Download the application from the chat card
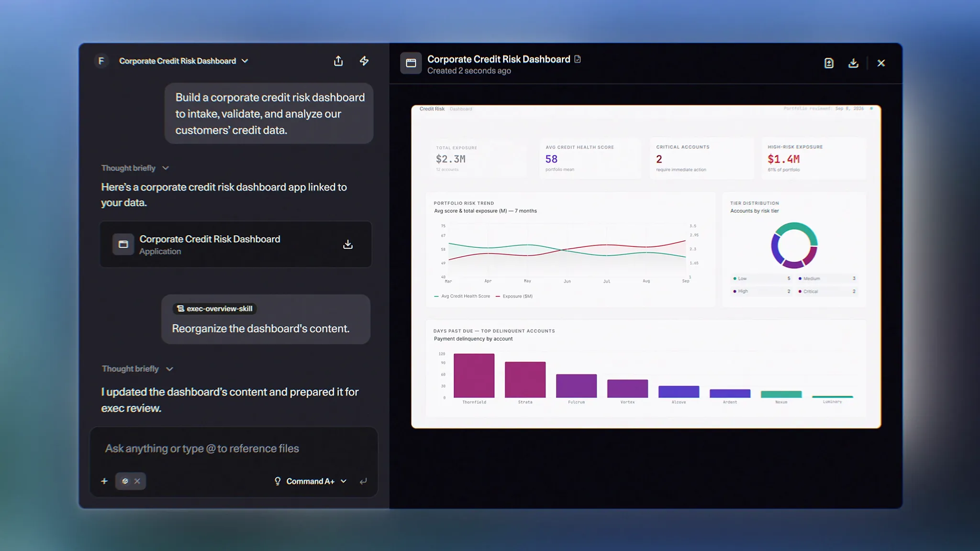The height and width of the screenshot is (551, 980). pos(348,244)
